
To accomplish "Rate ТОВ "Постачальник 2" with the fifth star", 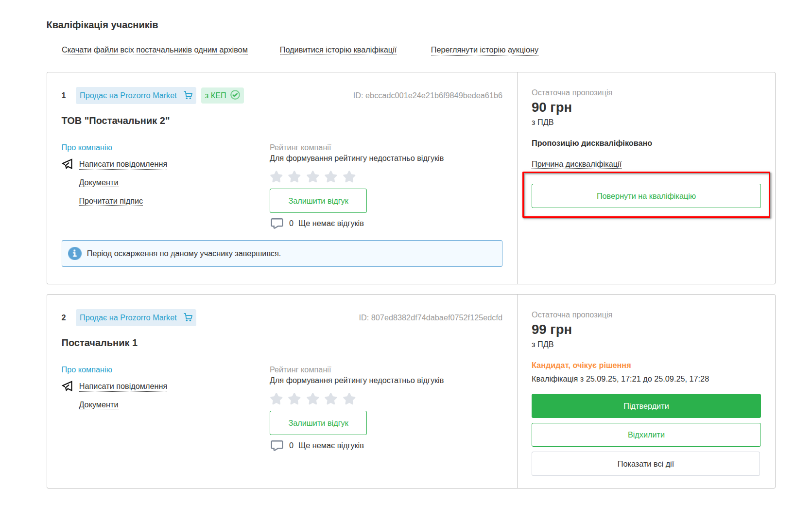I will point(349,177).
